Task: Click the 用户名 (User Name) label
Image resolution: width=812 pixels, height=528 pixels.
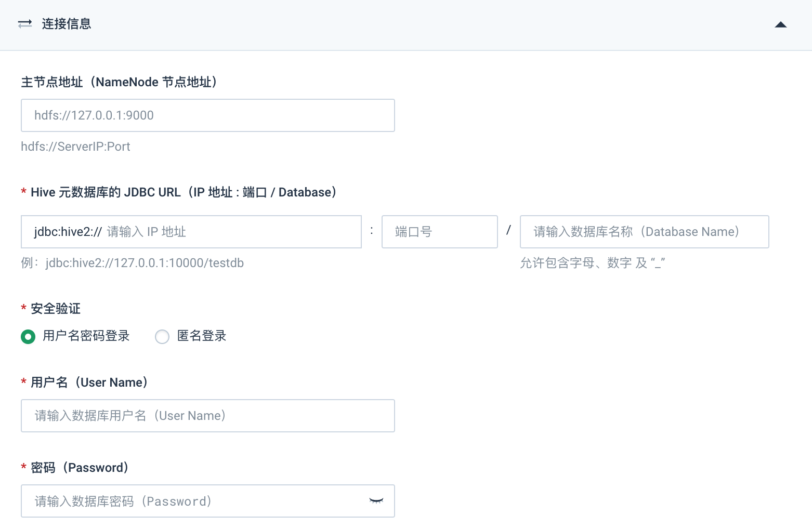Action: pyautogui.click(x=89, y=382)
